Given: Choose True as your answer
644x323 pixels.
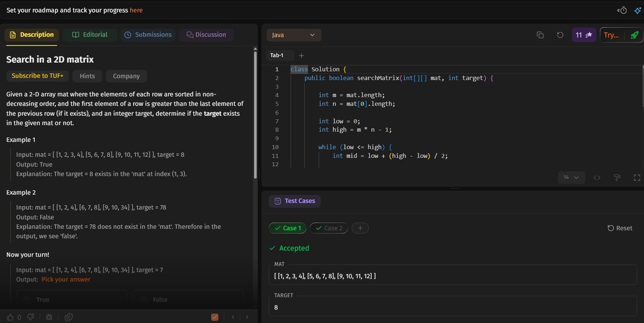Looking at the screenshot, I should pos(72,300).
